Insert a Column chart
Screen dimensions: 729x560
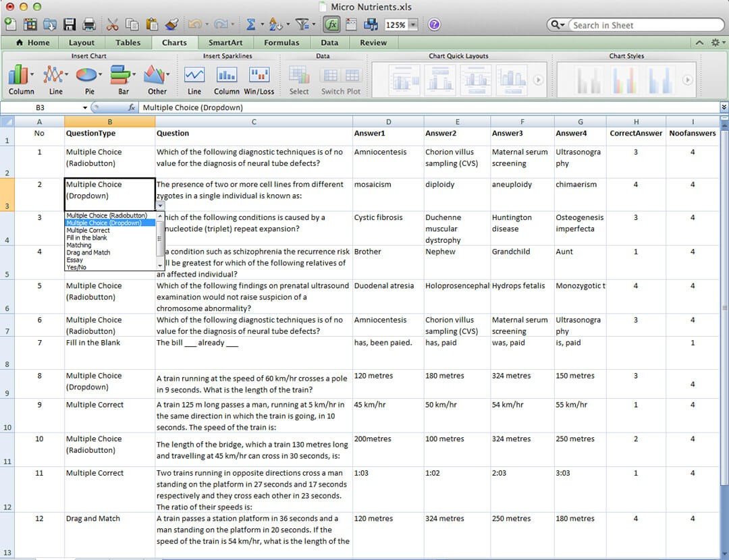21,79
